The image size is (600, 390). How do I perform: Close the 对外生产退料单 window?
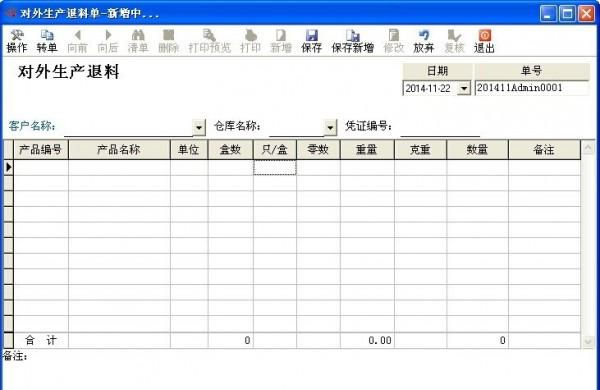pos(586,14)
